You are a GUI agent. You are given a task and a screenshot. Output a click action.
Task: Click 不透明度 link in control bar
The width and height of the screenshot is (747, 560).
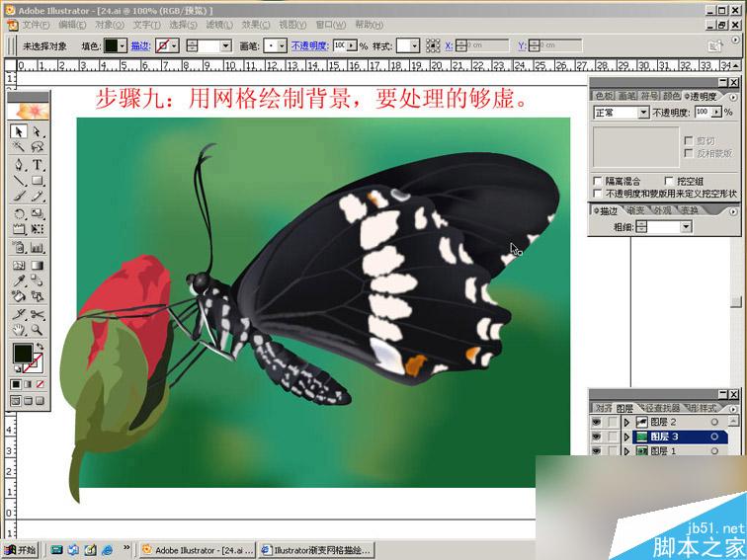(x=308, y=45)
